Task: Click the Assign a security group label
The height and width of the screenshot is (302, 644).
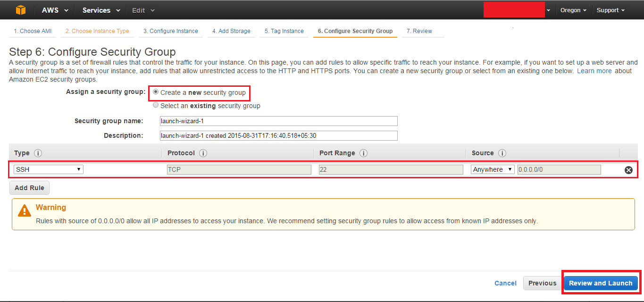Action: (x=106, y=92)
